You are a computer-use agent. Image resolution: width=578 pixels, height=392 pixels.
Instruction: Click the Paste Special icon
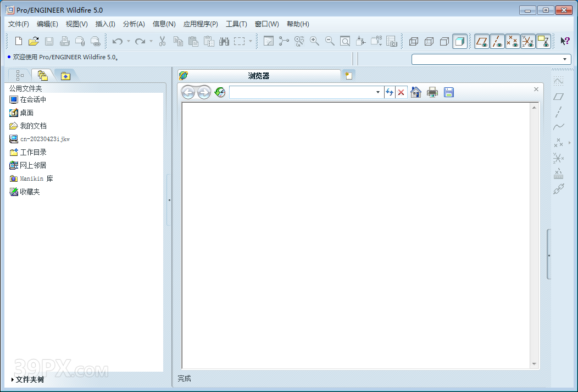(209, 41)
